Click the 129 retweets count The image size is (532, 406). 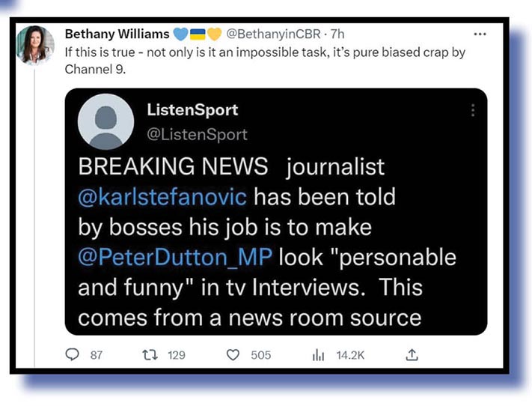click(177, 355)
